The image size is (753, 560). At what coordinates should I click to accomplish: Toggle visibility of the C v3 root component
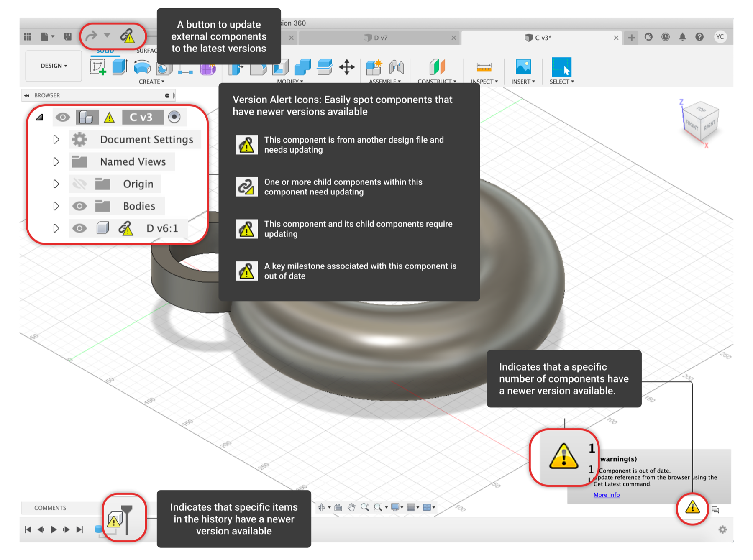(63, 117)
